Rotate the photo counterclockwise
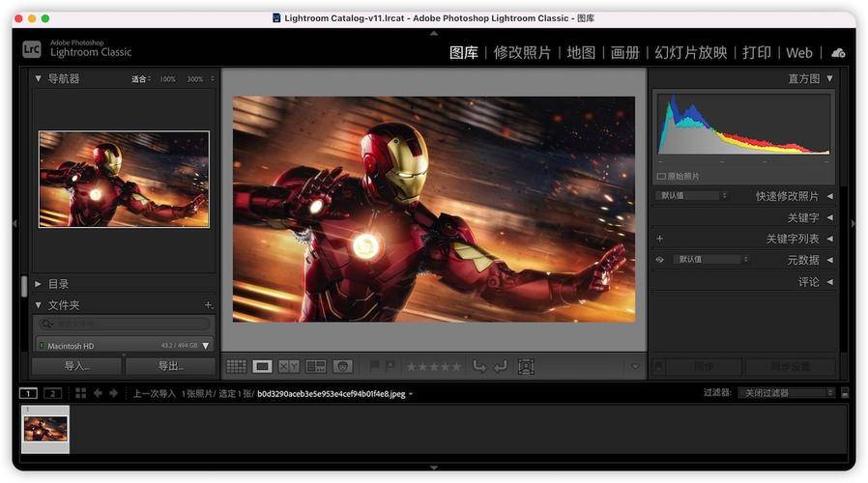This screenshot has width=868, height=483. click(479, 366)
